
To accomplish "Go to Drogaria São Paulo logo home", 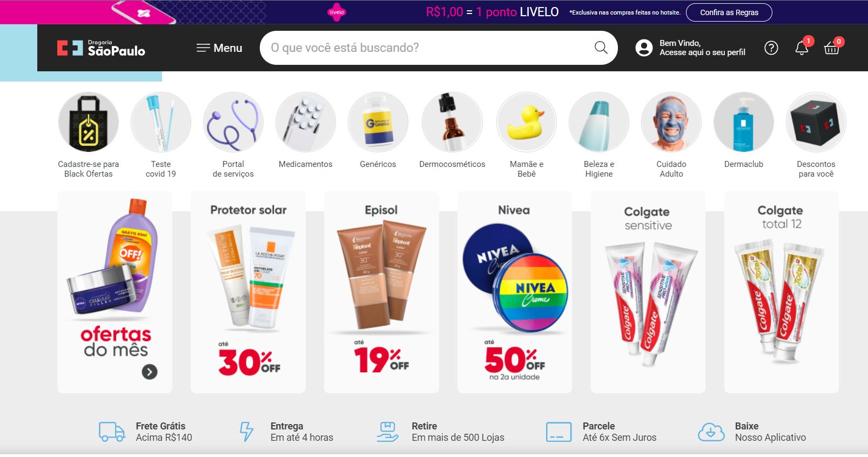I will [101, 48].
